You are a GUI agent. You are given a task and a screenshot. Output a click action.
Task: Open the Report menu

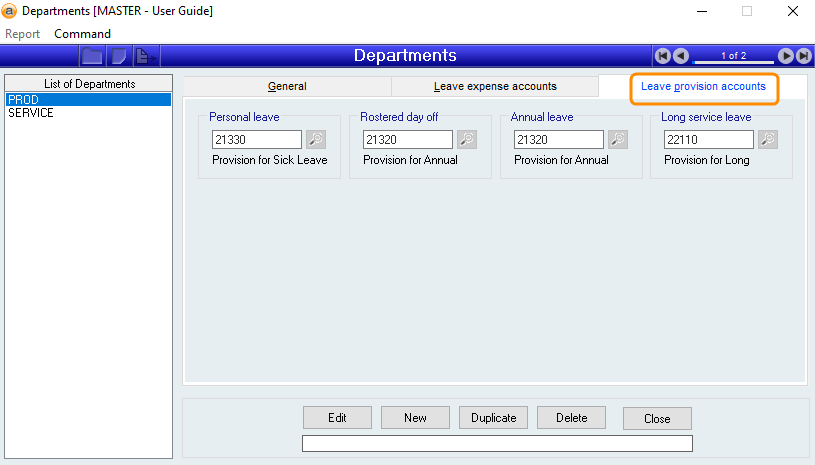point(23,33)
